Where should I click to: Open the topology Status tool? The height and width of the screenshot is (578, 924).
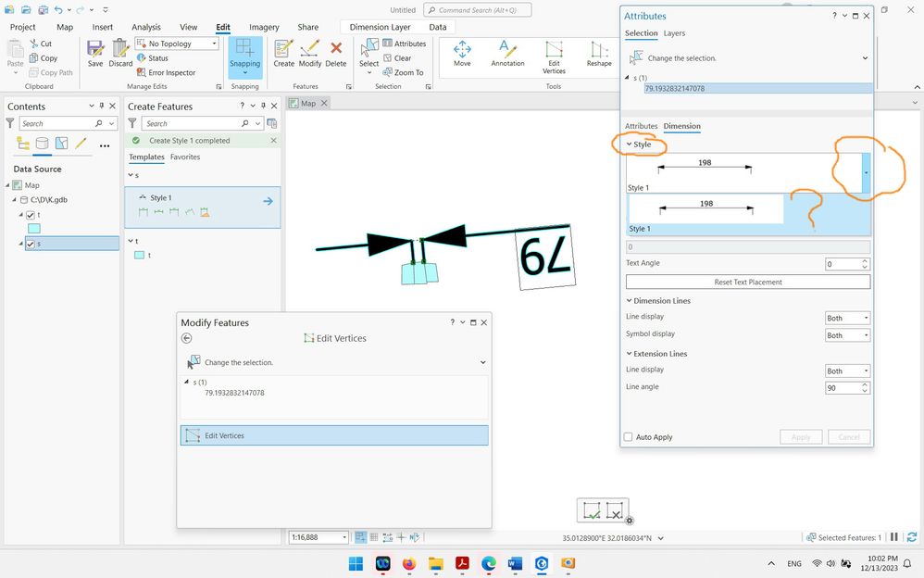tap(153, 57)
